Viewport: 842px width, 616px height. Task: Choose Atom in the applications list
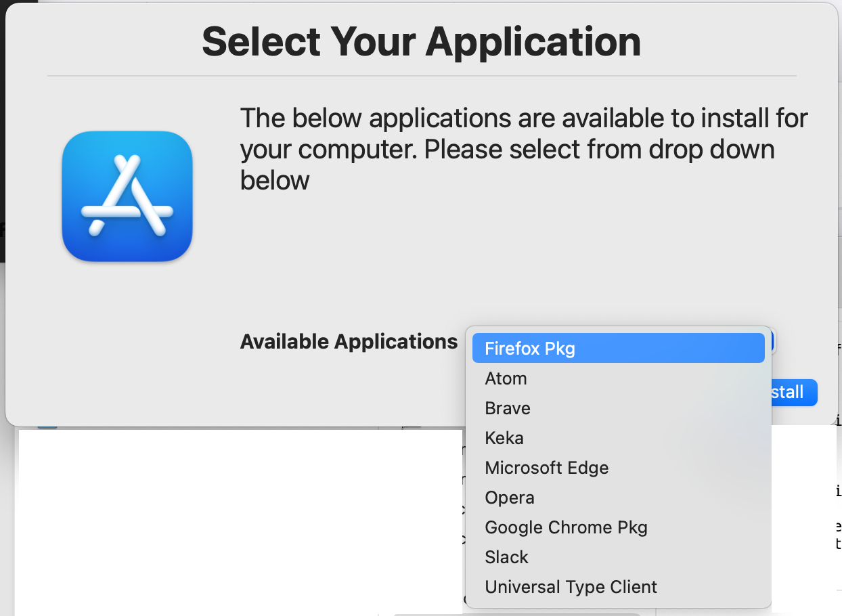(618, 378)
